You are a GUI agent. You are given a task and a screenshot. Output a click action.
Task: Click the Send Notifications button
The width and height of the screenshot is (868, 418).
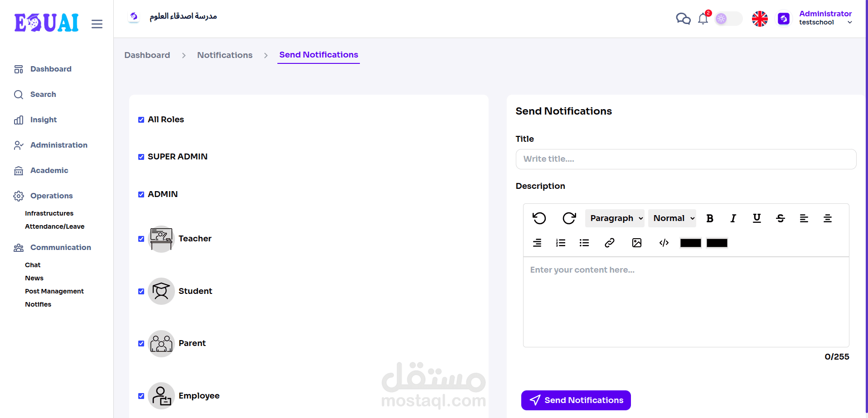(576, 400)
